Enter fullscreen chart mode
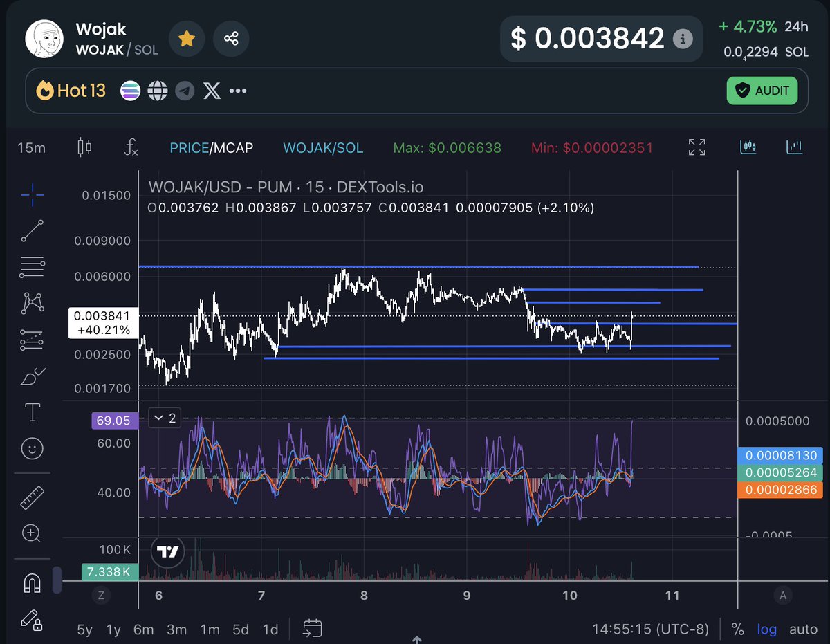 click(x=697, y=147)
